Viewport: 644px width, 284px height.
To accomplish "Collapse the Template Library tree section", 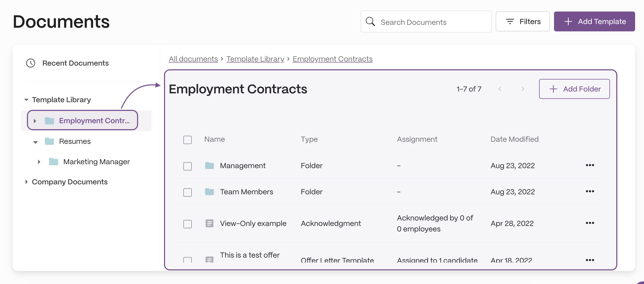I will pos(26,100).
